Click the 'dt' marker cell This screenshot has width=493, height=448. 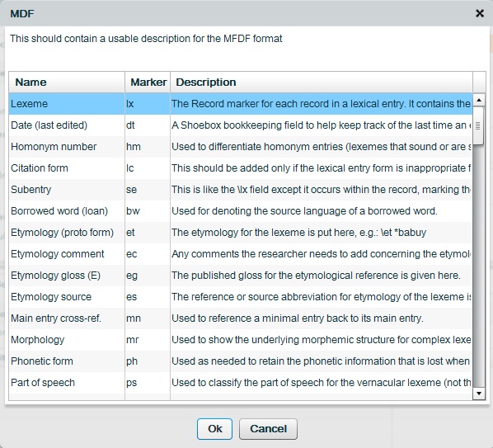[148, 125]
